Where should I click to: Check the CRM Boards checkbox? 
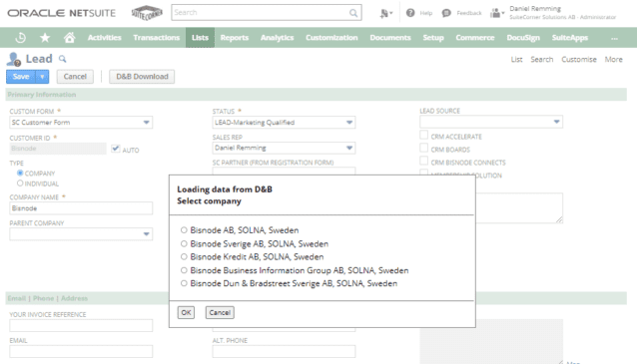point(423,149)
